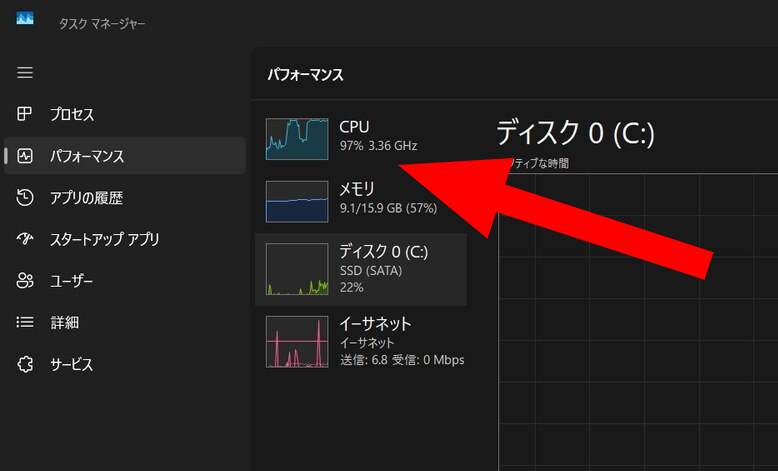
Task: Click the CPU resource label
Action: [354, 127]
